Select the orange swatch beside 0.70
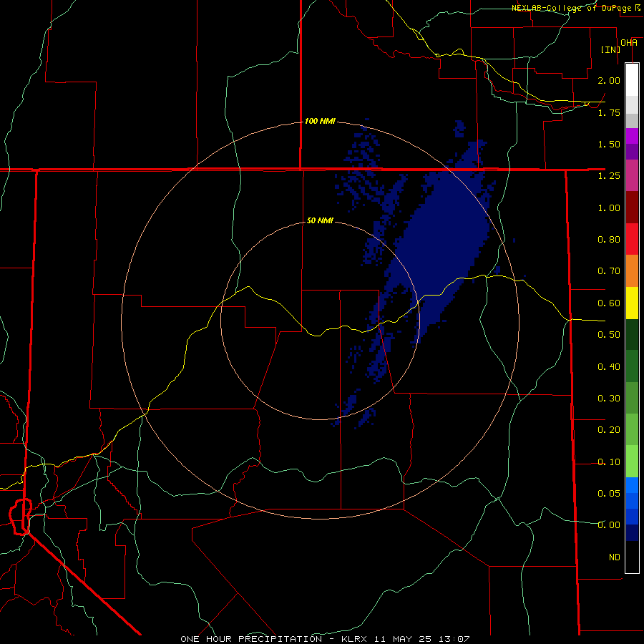 [632, 271]
